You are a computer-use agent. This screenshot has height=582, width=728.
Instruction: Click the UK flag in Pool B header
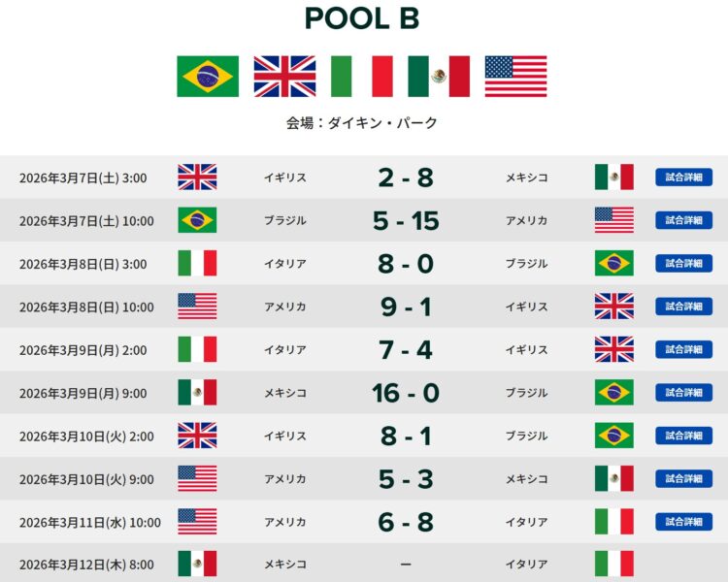point(284,77)
